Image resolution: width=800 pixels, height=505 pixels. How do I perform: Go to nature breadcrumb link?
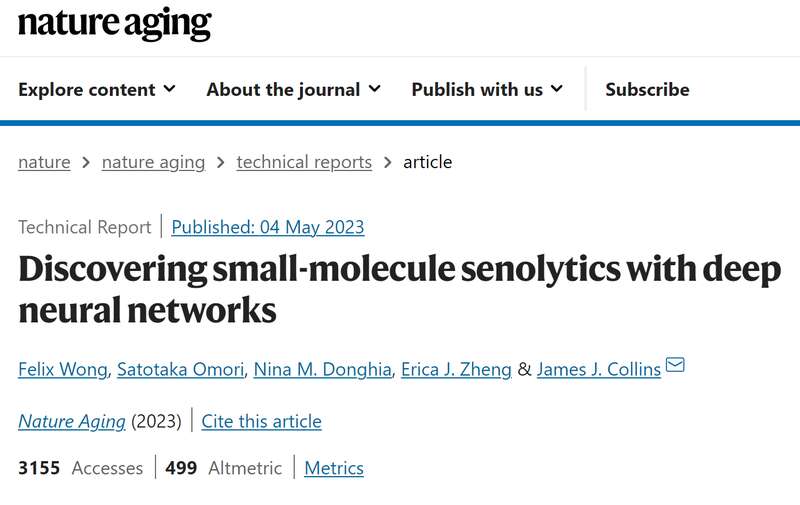[x=44, y=162]
